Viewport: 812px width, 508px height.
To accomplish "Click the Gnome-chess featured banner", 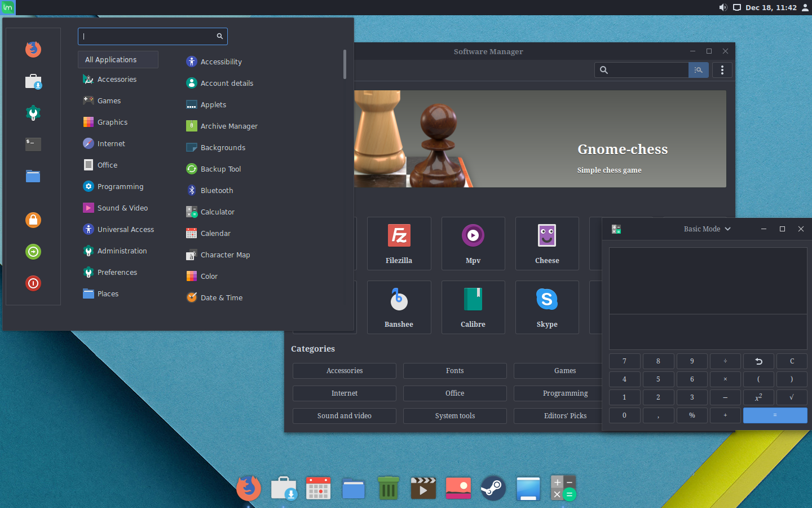I will point(540,139).
